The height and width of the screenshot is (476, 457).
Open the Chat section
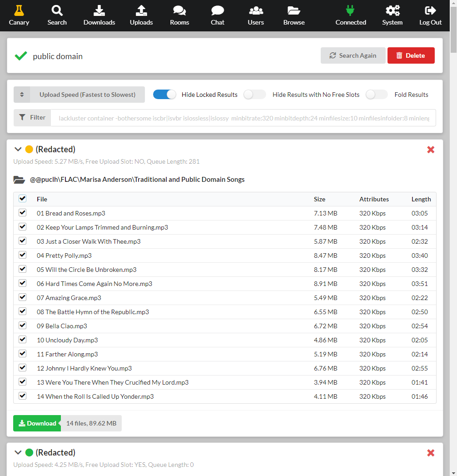click(x=217, y=15)
